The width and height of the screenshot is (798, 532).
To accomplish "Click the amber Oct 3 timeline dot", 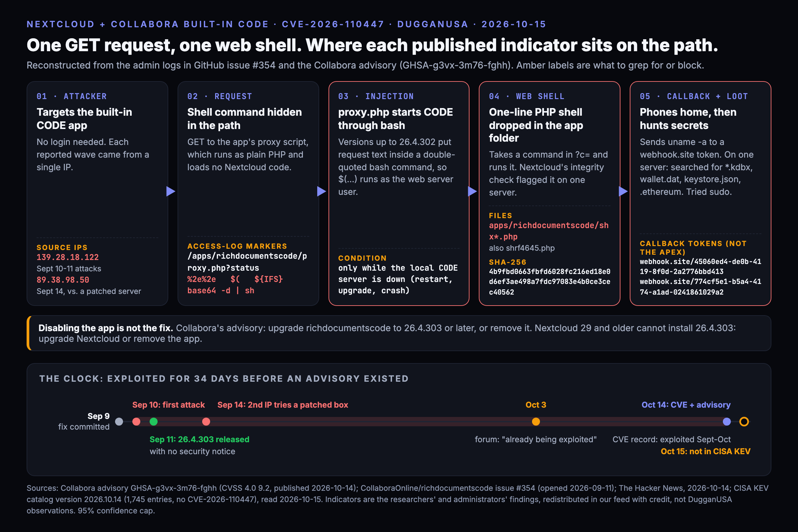I will pos(536,422).
